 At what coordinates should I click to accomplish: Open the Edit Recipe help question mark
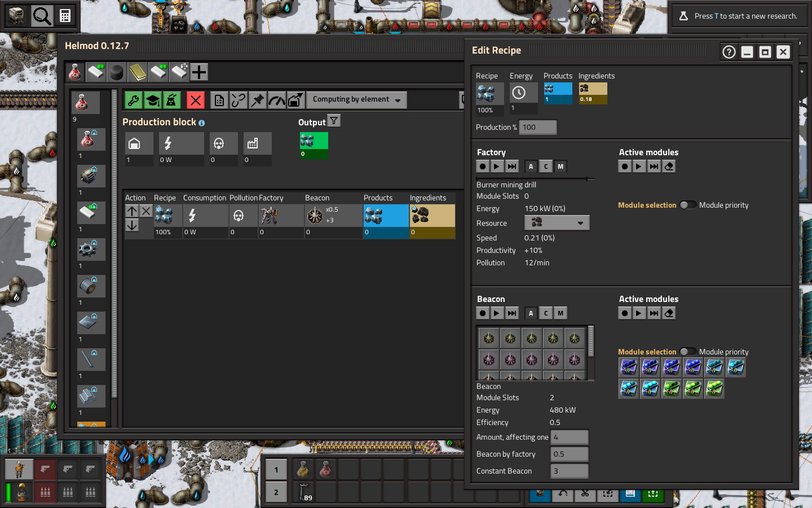pyautogui.click(x=729, y=52)
